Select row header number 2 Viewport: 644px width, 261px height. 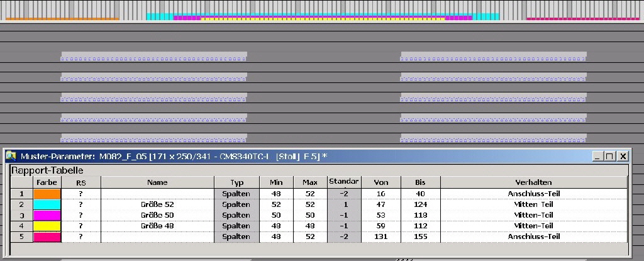tap(21, 204)
